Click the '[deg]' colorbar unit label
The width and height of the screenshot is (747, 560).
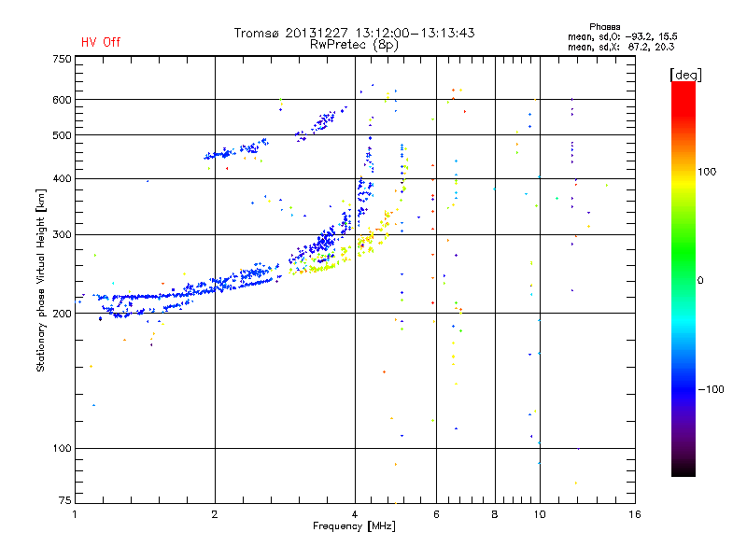685,75
